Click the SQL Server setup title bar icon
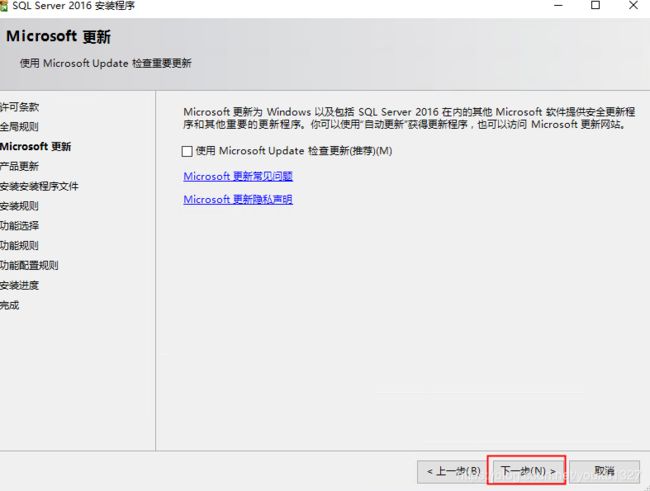 3,6
